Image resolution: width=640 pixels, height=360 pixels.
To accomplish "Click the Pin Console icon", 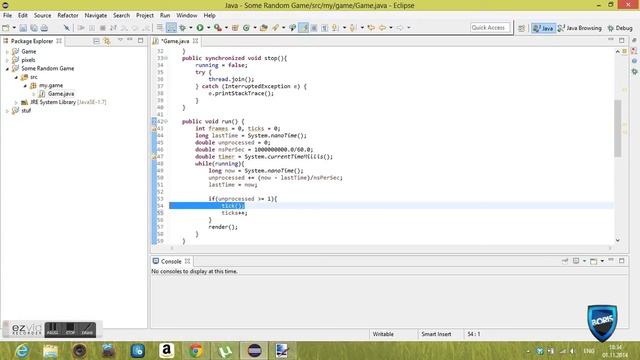I will 565,261.
